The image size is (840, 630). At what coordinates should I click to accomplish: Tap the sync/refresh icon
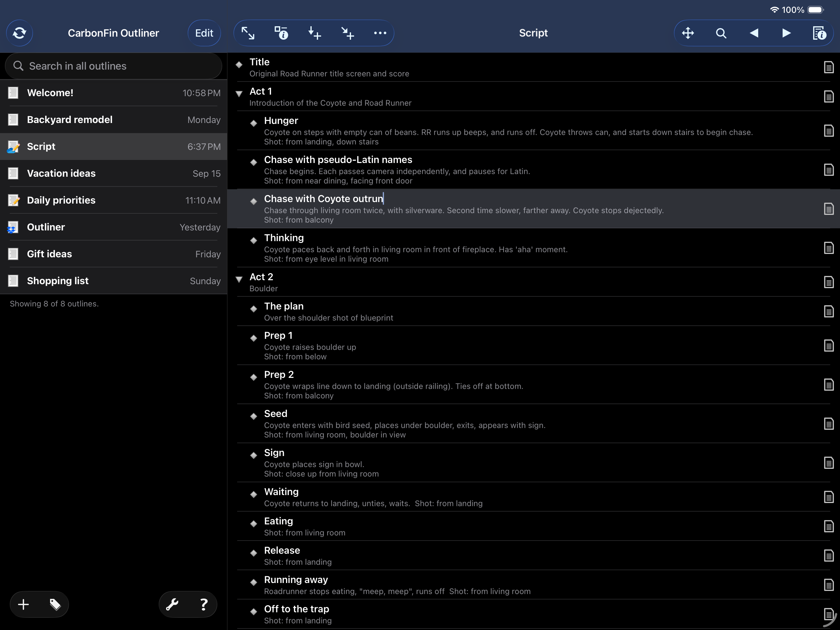[19, 33]
